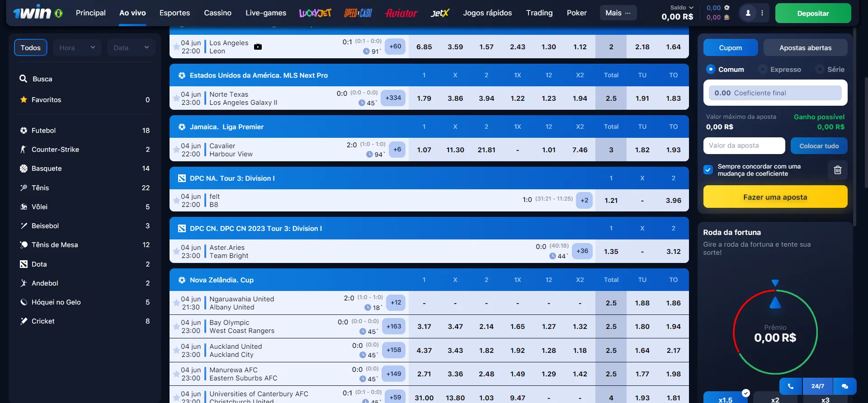This screenshot has height=403, width=868.
Task: Click the green Depositar button
Action: pos(813,13)
